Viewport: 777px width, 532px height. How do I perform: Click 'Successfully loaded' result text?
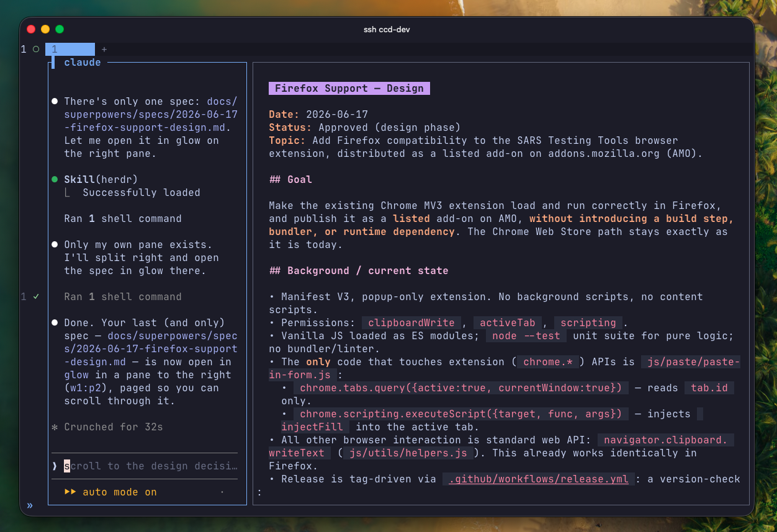[141, 193]
